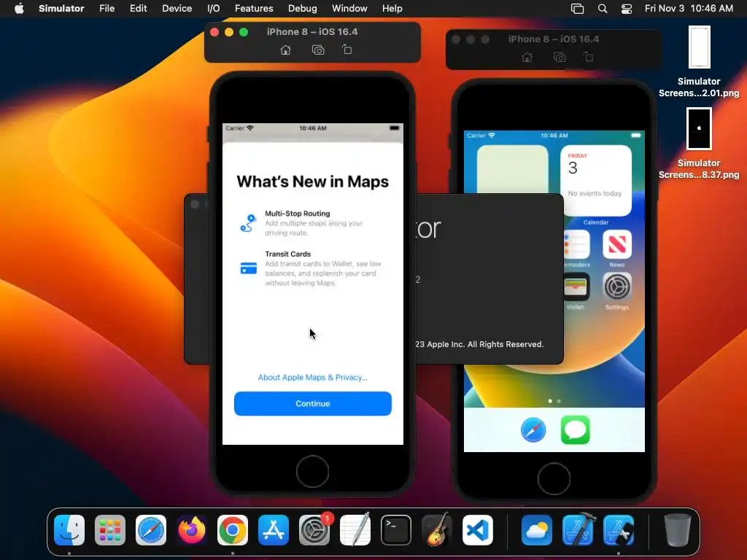Click Home icon in background simulator toolbar
747x560 pixels.
[527, 57]
